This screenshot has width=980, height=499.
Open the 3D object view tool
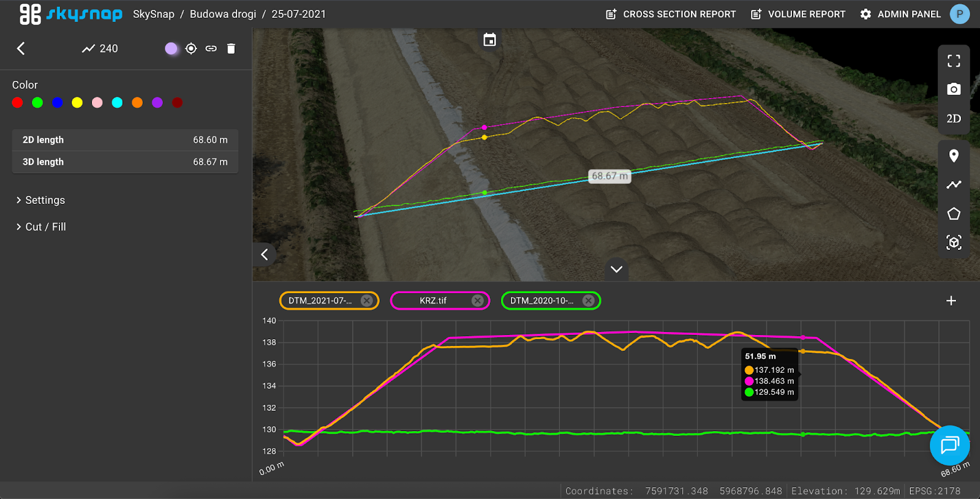coord(954,242)
